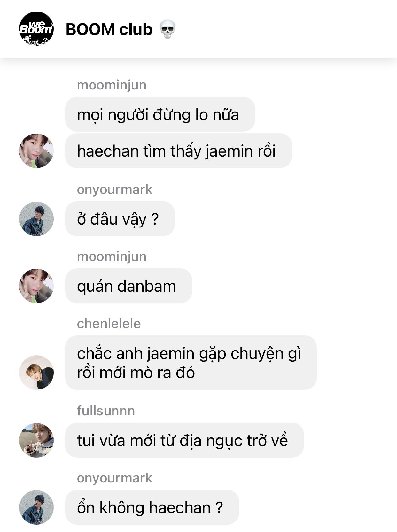Tap the BOOM club chat title
The width and height of the screenshot is (397, 532).
[109, 29]
